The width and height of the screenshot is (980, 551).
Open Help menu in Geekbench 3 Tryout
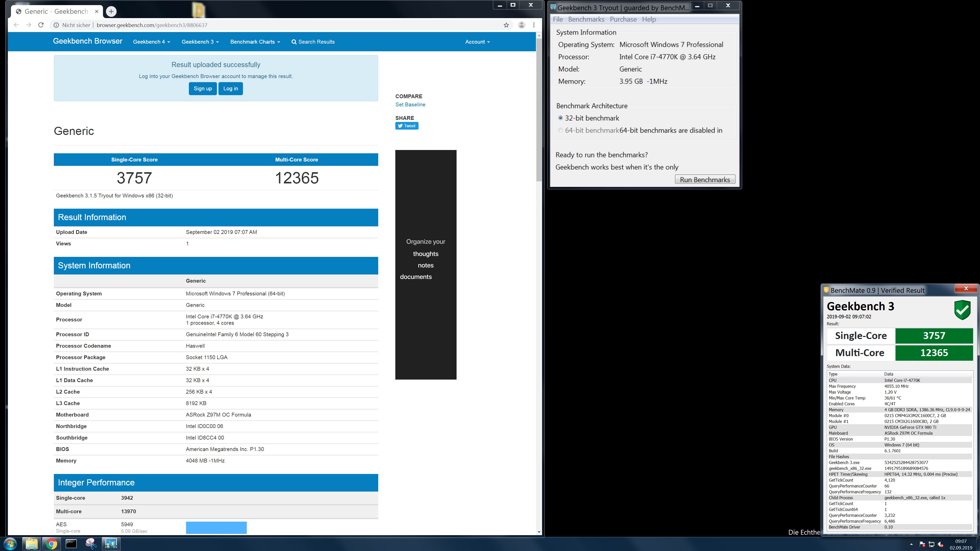click(649, 19)
